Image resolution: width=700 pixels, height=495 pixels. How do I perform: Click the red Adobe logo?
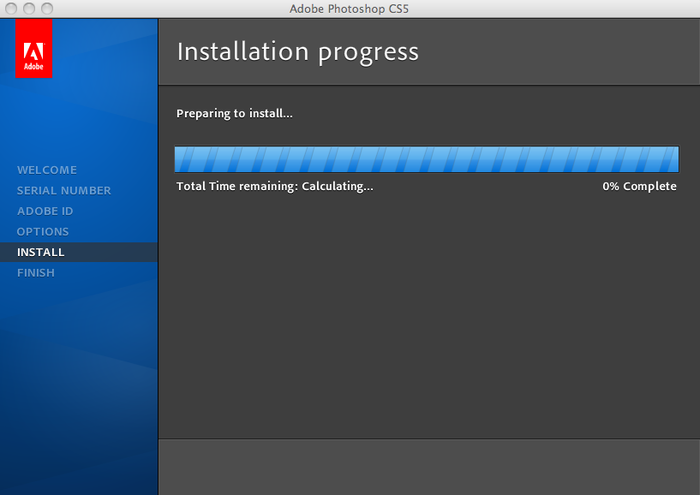(33, 48)
